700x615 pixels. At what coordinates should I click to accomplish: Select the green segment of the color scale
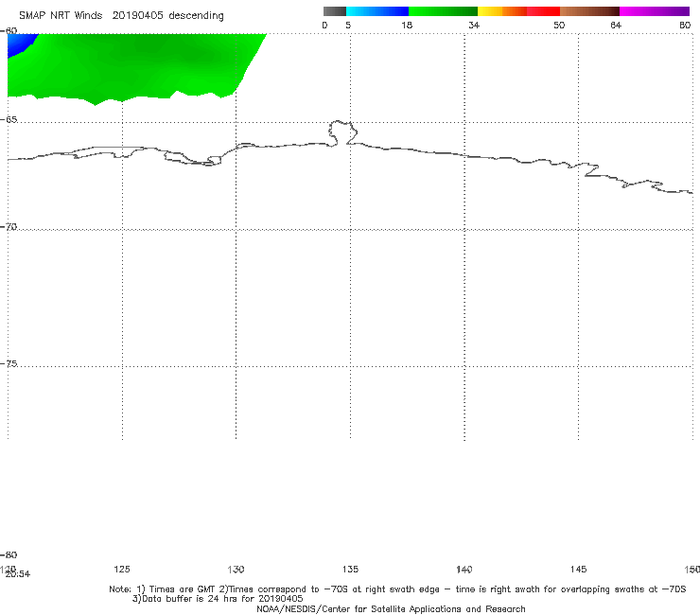point(444,11)
